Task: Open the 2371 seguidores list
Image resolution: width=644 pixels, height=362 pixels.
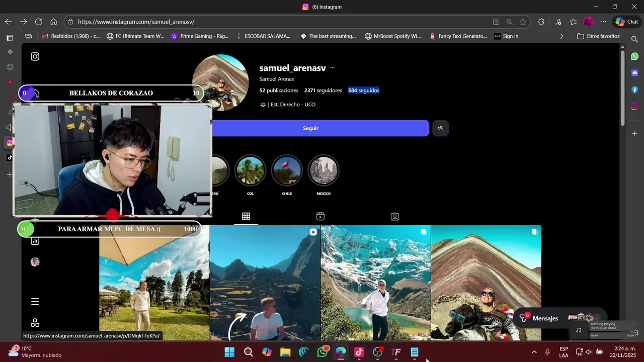Action: (323, 90)
